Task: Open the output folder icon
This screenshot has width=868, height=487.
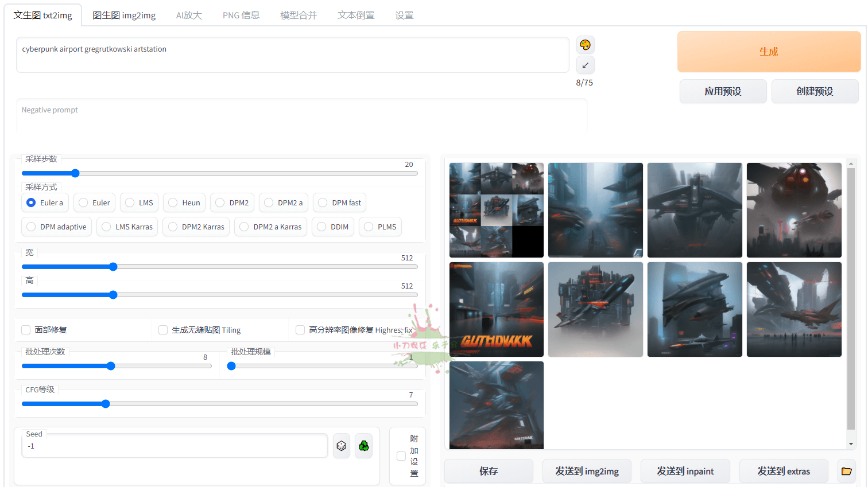Action: [846, 471]
